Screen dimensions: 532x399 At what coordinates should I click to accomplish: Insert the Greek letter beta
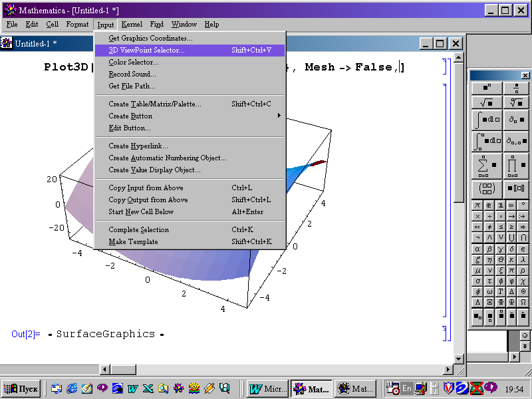tap(489, 249)
